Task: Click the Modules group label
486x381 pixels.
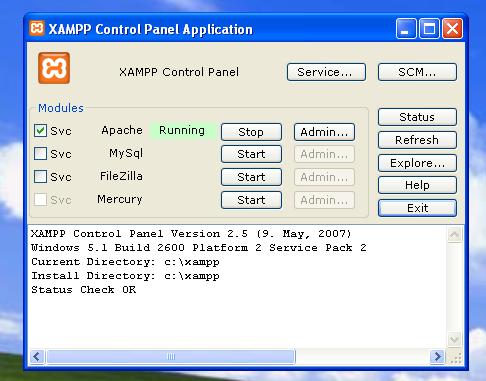Action: pos(61,108)
